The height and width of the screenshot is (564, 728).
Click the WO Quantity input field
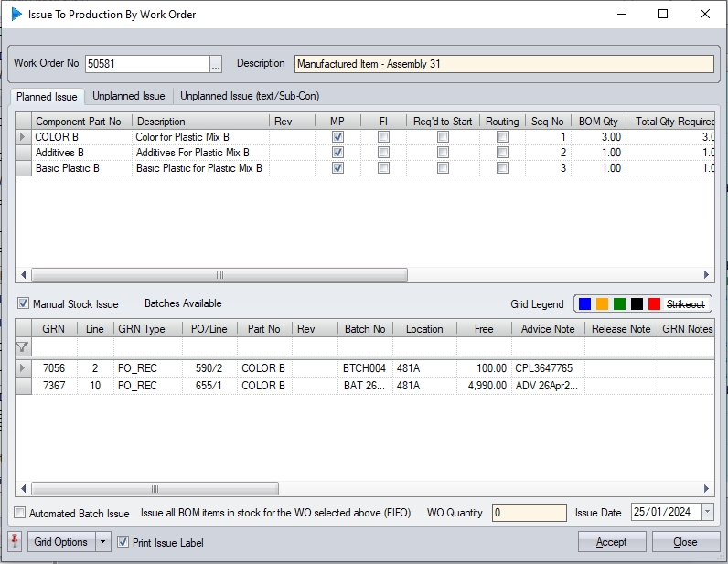point(528,513)
